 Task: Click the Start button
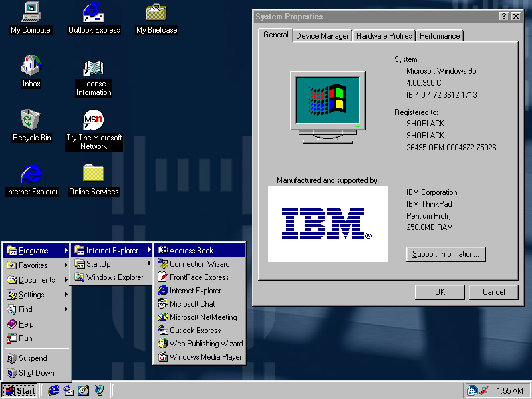(x=19, y=390)
